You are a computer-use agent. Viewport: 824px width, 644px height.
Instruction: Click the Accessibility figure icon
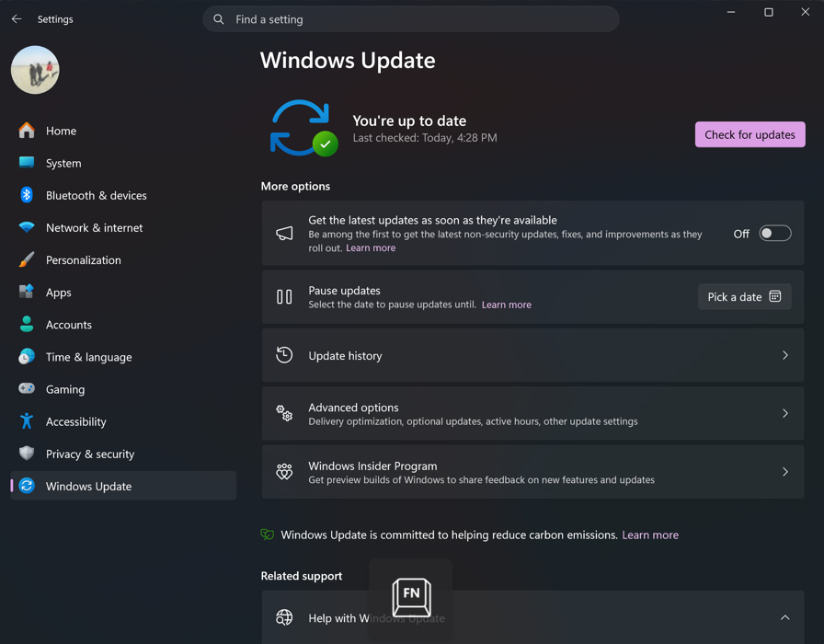point(27,421)
